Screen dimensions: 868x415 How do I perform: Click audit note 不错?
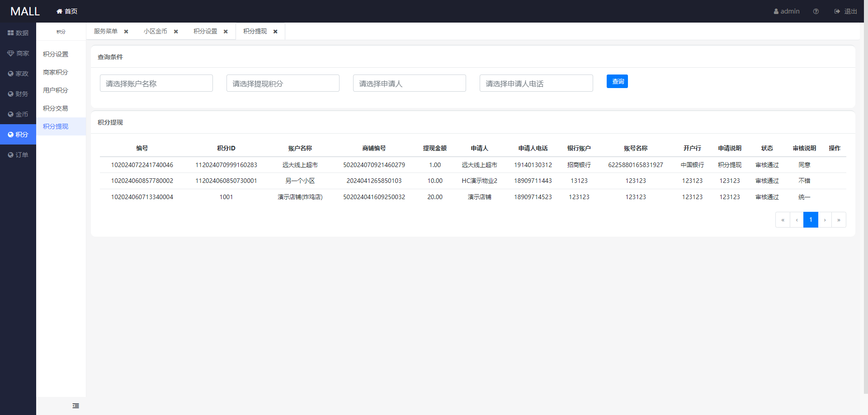click(804, 181)
